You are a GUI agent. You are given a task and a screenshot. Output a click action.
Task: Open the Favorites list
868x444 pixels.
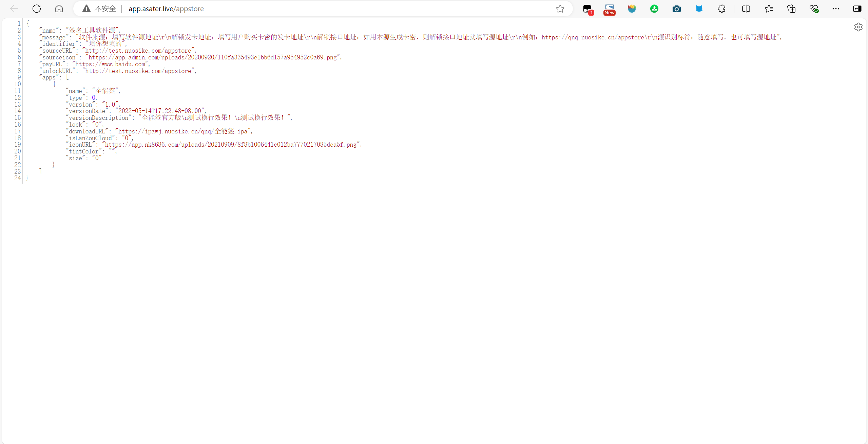pos(769,9)
